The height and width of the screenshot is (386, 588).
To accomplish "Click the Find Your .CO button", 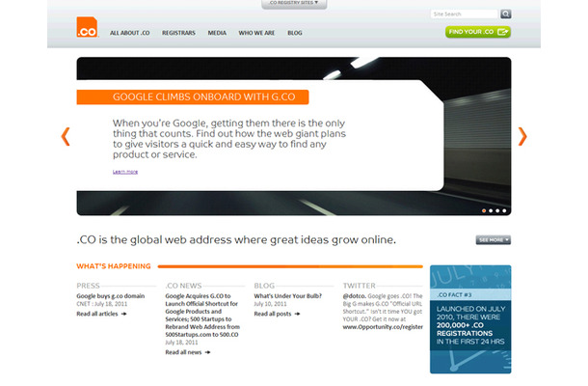I will coord(478,32).
